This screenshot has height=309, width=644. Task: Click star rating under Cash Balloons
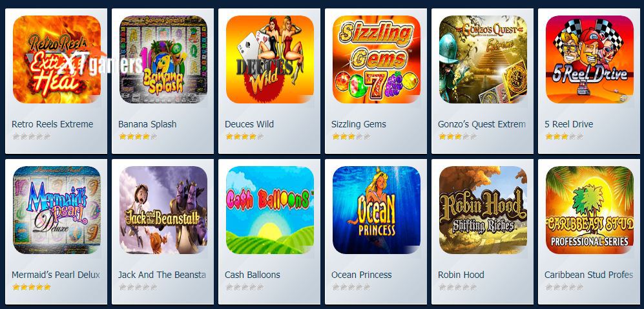[x=244, y=287]
